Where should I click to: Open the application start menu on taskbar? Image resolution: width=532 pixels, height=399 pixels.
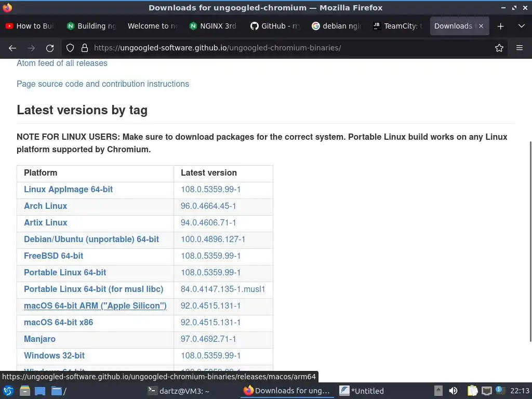tap(8, 391)
